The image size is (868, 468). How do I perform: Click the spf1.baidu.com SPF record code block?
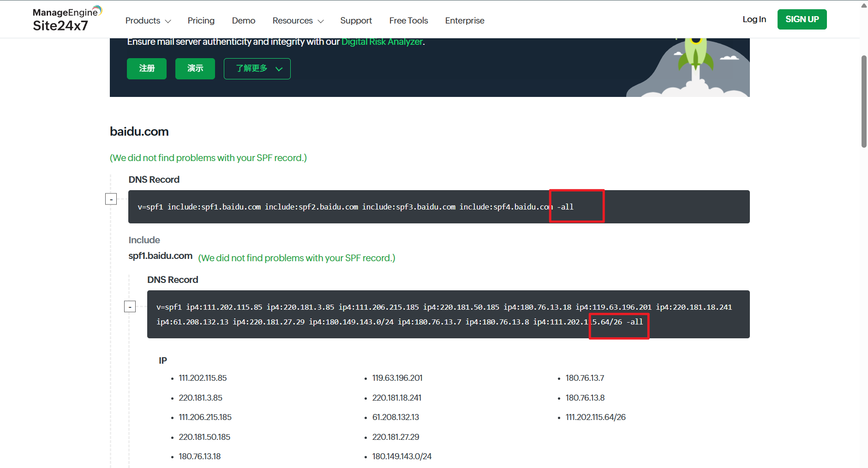(449, 314)
